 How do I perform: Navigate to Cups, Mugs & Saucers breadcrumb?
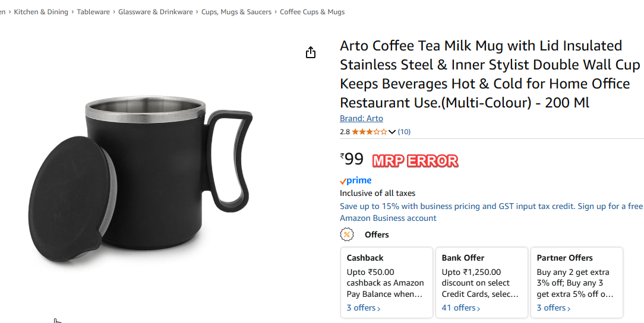click(x=236, y=12)
